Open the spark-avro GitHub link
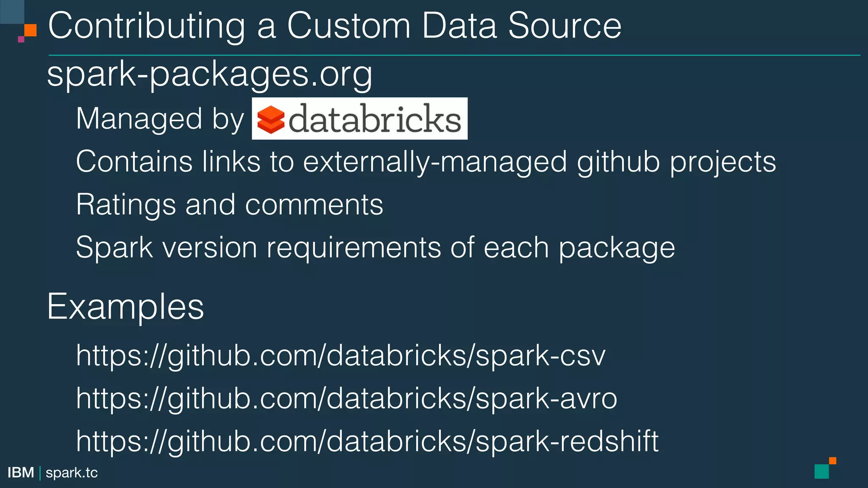This screenshot has width=868, height=488. [346, 398]
